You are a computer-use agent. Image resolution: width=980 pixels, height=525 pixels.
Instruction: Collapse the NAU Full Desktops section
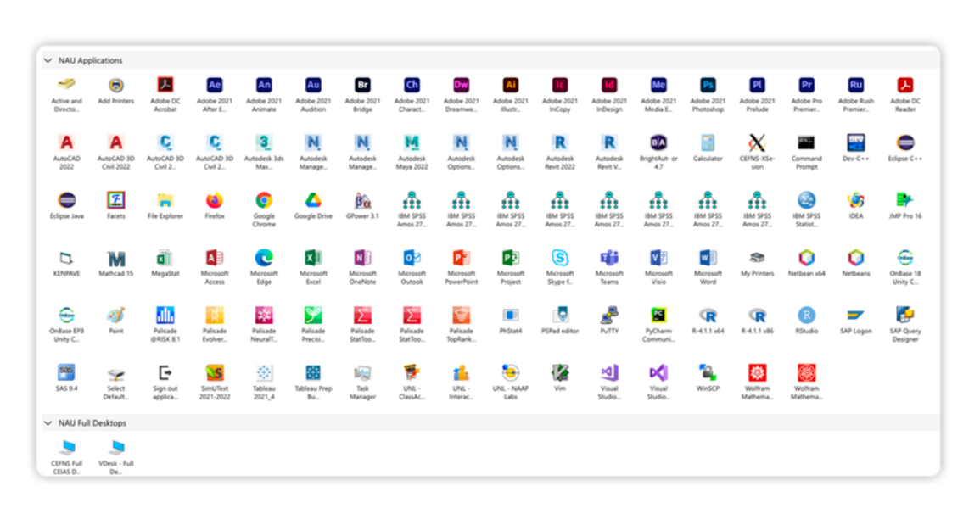coord(48,422)
